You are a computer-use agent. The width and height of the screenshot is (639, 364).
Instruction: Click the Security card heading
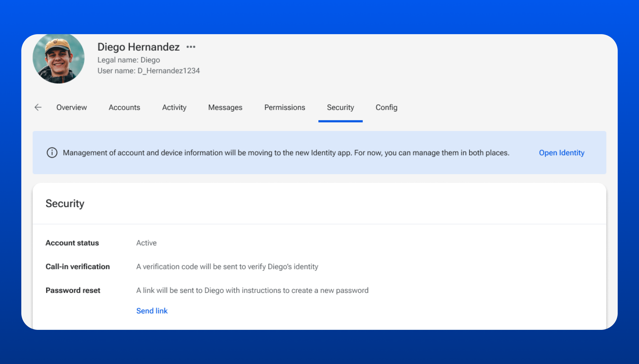point(65,204)
